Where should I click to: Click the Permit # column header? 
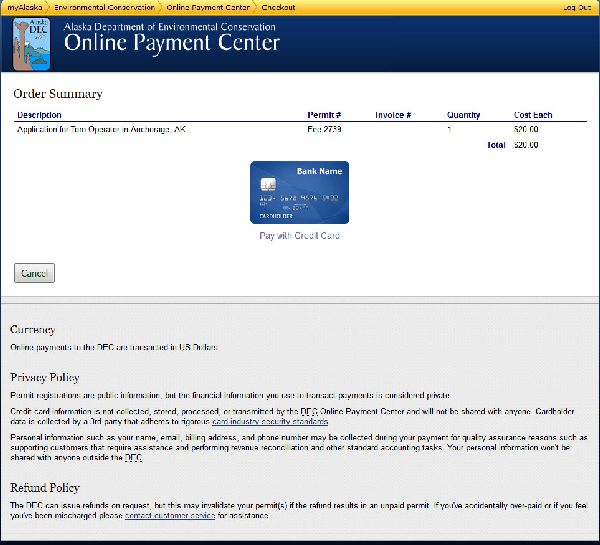(x=324, y=115)
